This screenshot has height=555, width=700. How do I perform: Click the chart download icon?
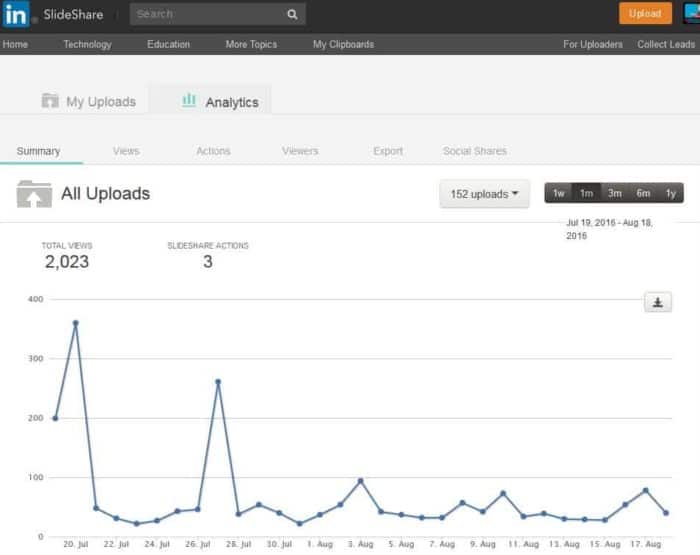658,302
